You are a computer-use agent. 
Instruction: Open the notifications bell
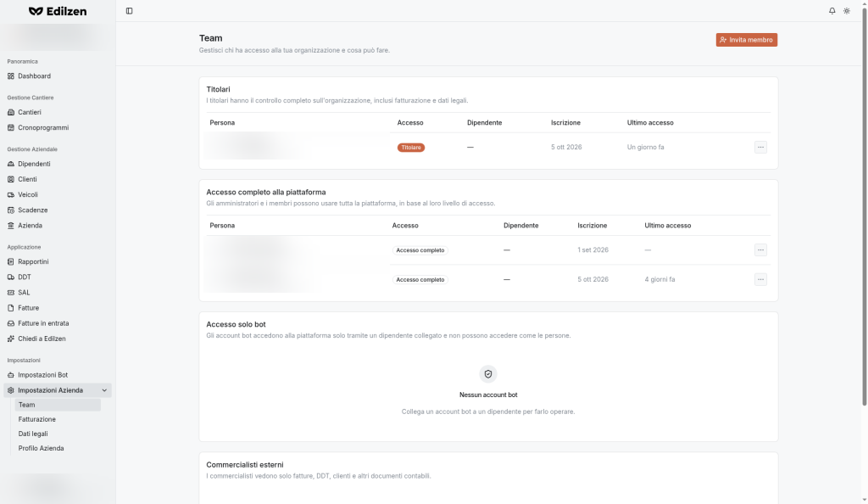832,11
